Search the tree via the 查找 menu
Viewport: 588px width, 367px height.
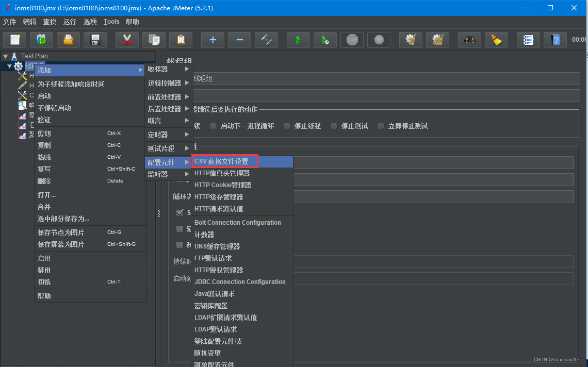(x=50, y=22)
